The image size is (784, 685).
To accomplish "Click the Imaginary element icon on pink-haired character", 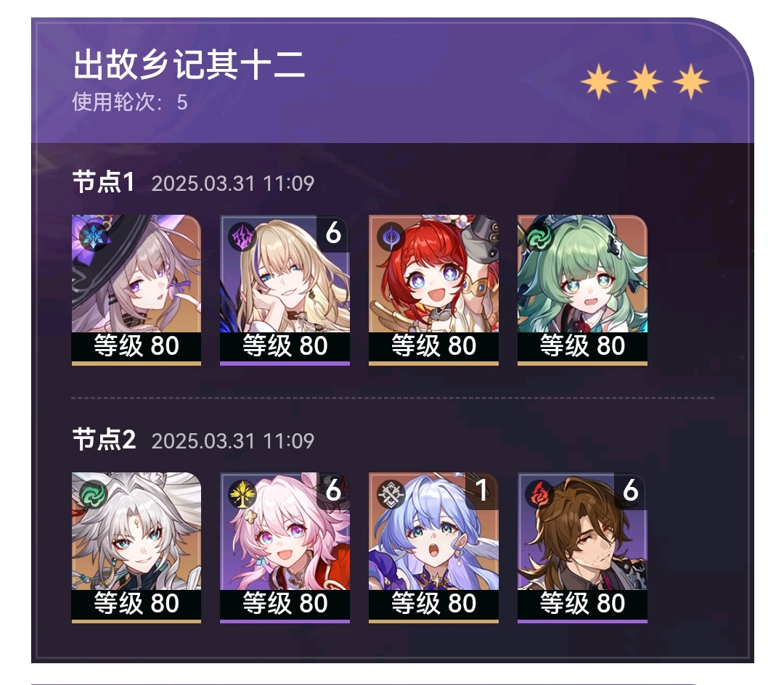I will [x=242, y=494].
